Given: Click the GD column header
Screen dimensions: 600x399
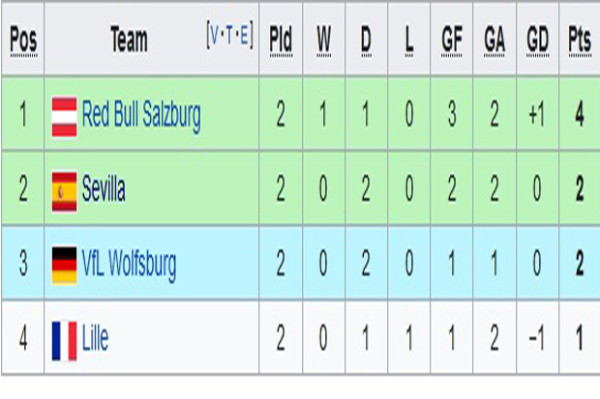Looking at the screenshot, I should point(538,41).
